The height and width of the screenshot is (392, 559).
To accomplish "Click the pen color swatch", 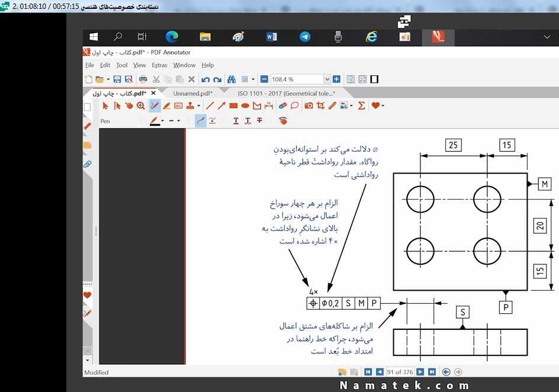I will pyautogui.click(x=155, y=121).
